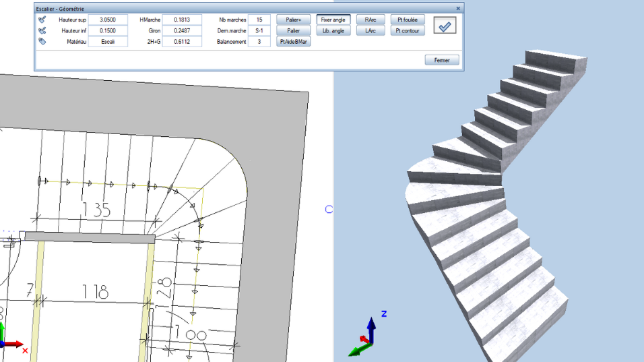Click the pick icon beside Hauteur inf
The height and width of the screenshot is (362, 644).
(42, 31)
